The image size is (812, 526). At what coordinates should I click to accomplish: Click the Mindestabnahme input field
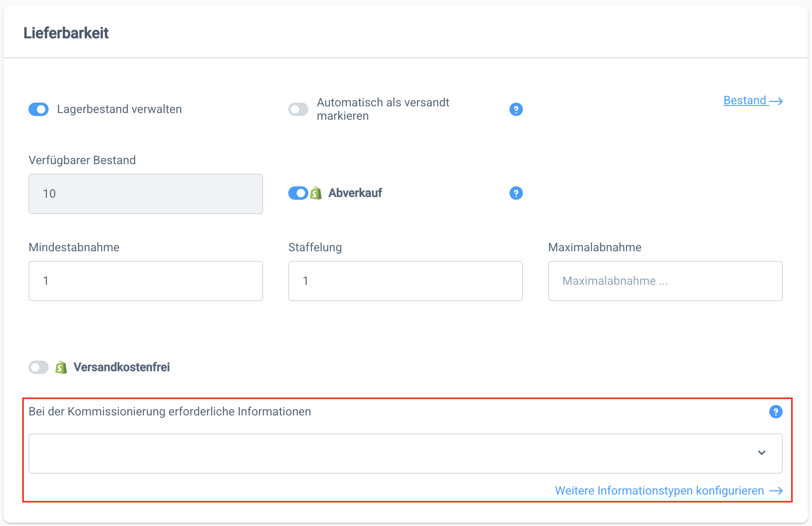point(145,281)
